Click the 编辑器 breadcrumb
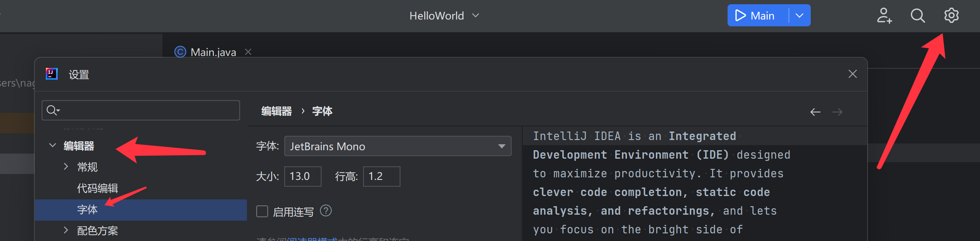 (277, 111)
